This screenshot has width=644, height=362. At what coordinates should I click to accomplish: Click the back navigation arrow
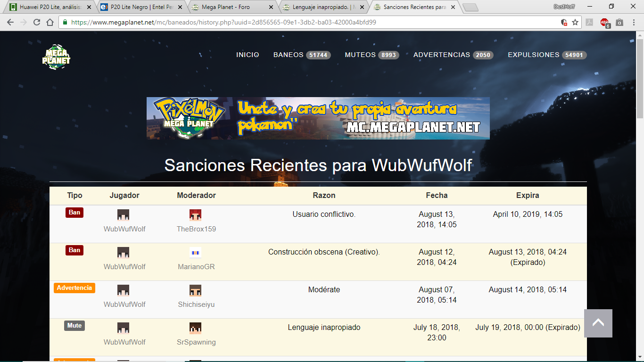click(10, 22)
